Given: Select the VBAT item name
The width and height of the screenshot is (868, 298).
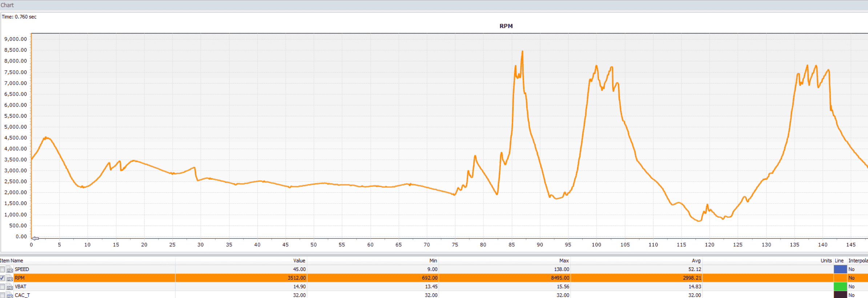Looking at the screenshot, I should [x=20, y=287].
